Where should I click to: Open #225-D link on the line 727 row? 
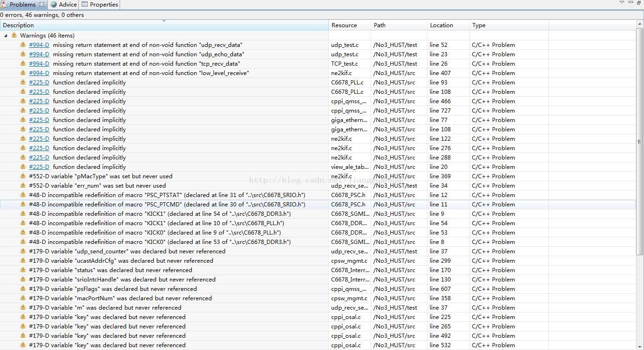39,111
